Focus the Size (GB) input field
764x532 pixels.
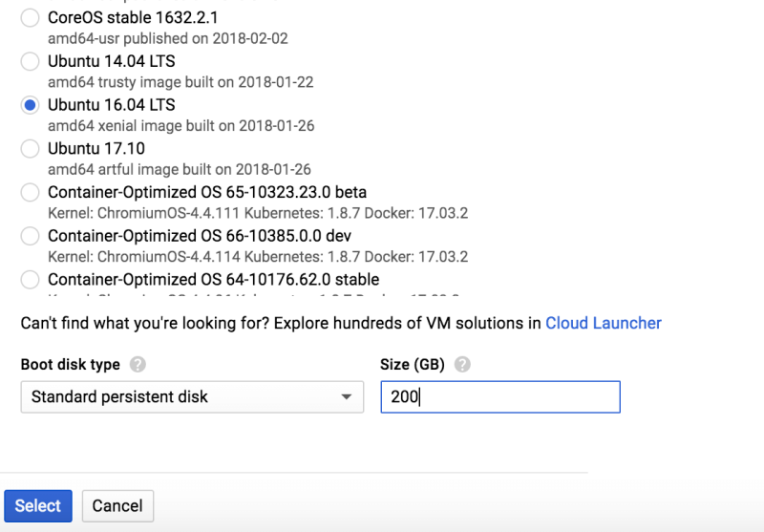500,397
